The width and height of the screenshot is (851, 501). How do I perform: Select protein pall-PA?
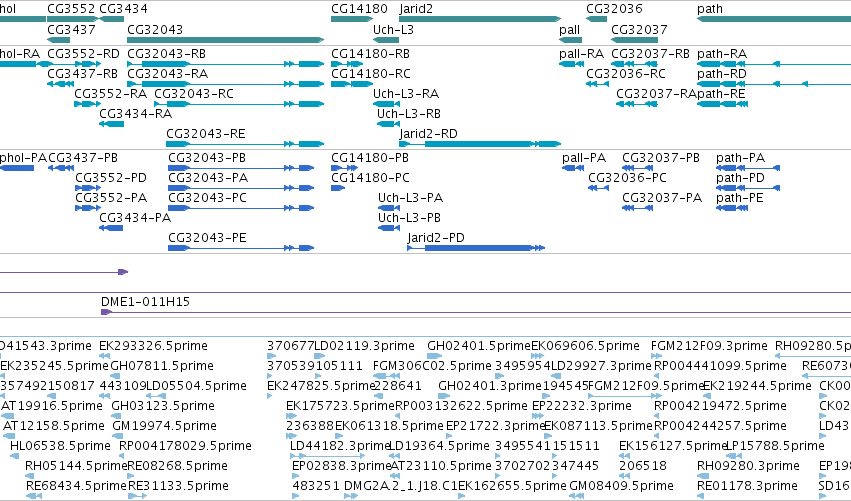click(x=584, y=158)
